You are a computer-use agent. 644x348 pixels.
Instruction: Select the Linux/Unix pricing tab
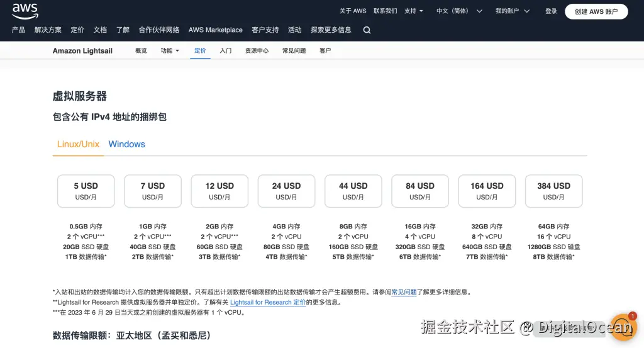tap(78, 144)
